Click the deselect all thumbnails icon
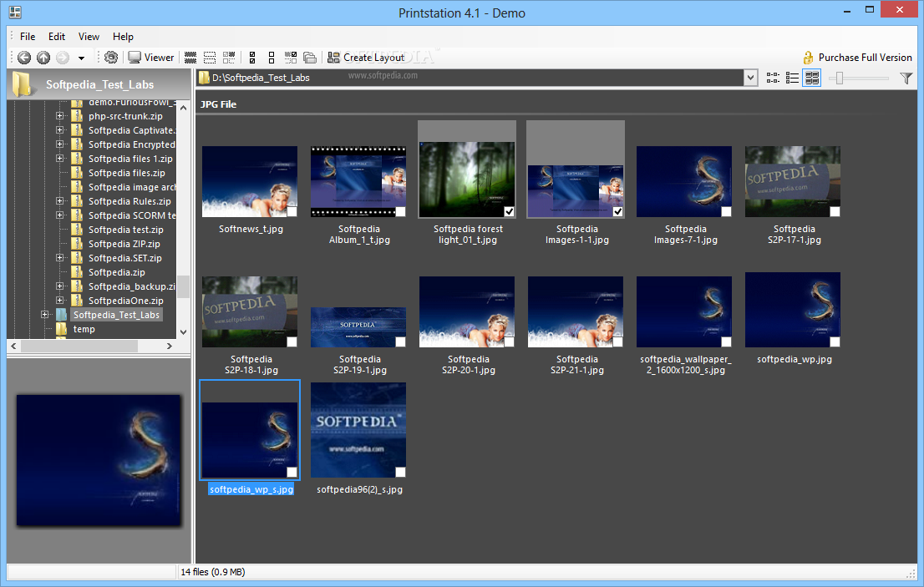This screenshot has height=587, width=924. coord(210,57)
